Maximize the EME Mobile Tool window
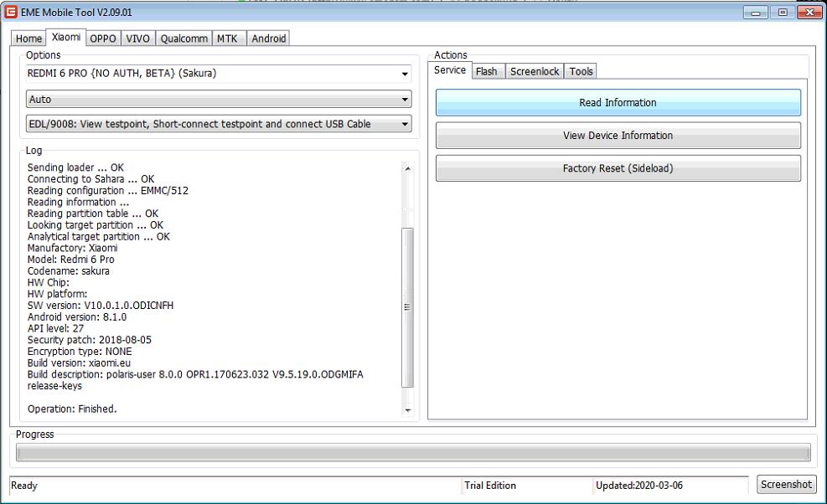 (782, 12)
